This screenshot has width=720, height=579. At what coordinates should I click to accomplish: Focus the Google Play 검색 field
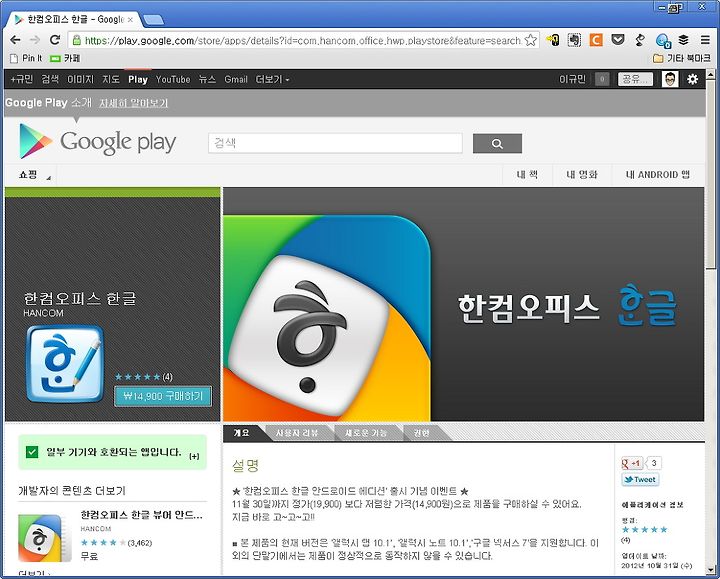335,143
